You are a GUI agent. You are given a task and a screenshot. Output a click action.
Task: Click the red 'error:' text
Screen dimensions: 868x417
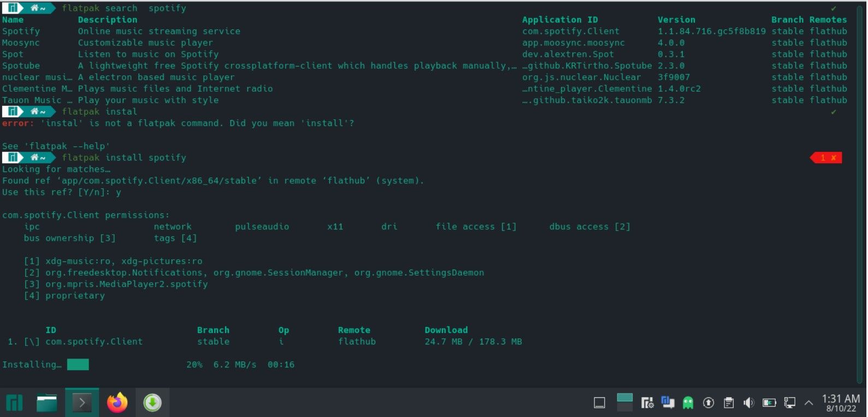click(x=18, y=123)
